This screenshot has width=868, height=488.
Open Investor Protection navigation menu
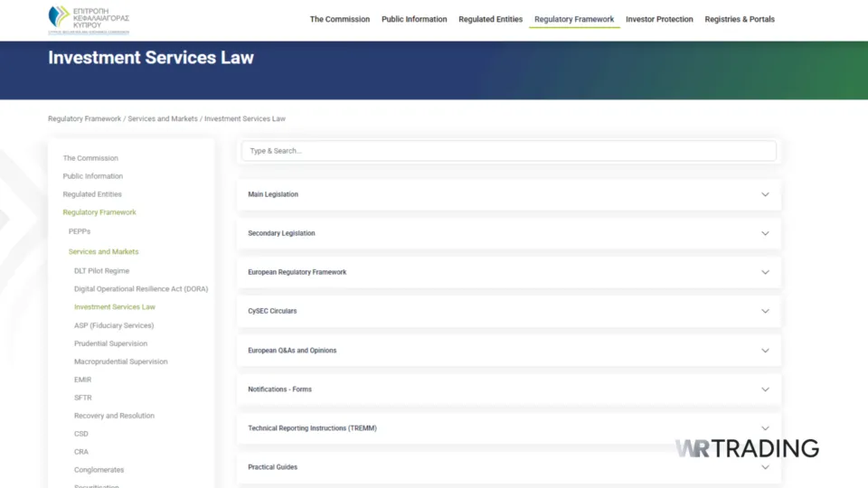[x=659, y=19]
